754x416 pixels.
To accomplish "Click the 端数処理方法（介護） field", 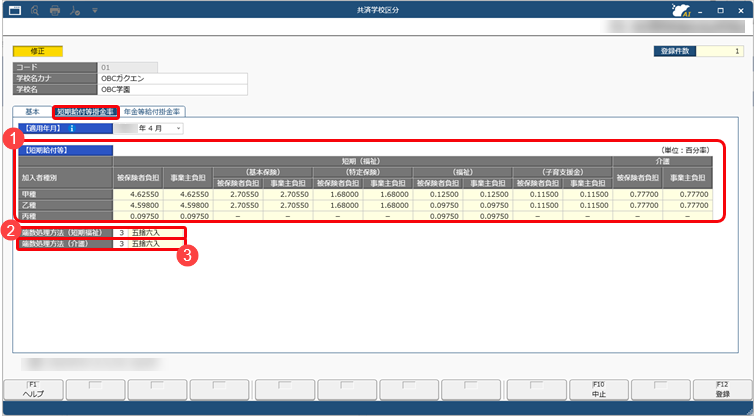I will pos(149,244).
